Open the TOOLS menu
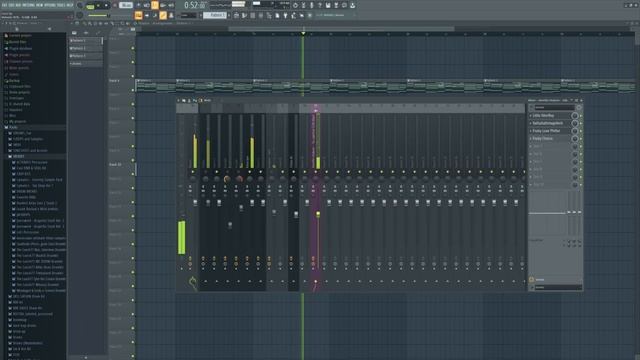Viewport: 640px width, 360px height. click(x=62, y=5)
